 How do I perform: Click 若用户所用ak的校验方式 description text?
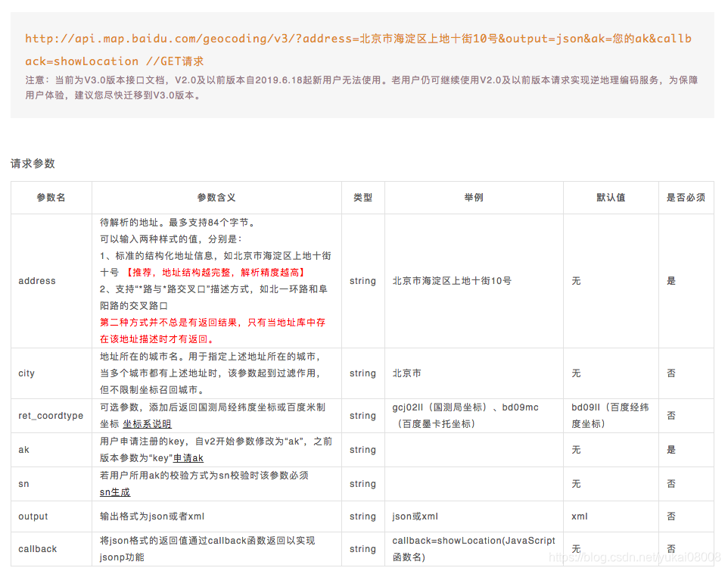pyautogui.click(x=204, y=476)
